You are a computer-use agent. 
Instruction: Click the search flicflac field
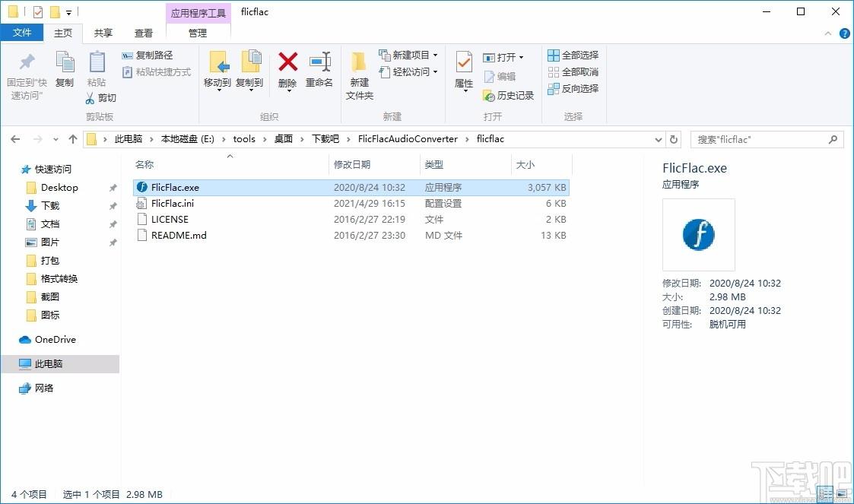pyautogui.click(x=767, y=139)
